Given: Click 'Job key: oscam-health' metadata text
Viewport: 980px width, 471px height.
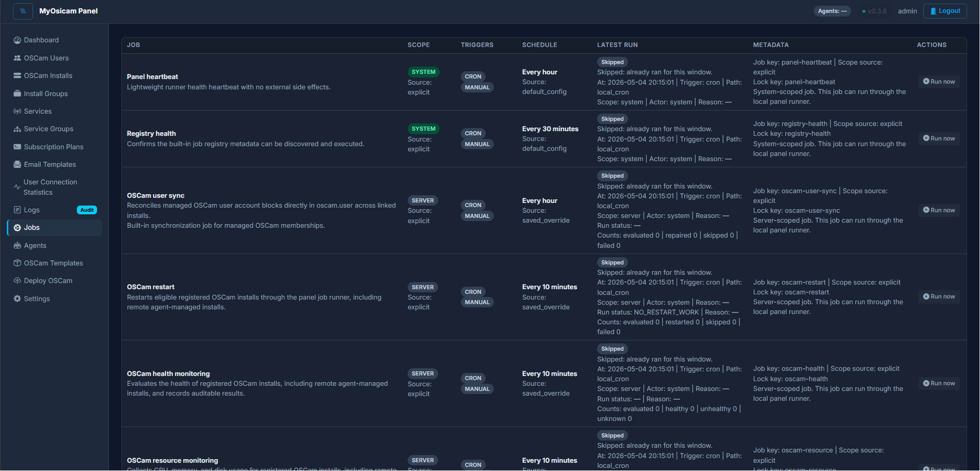Looking at the screenshot, I should tap(789, 368).
